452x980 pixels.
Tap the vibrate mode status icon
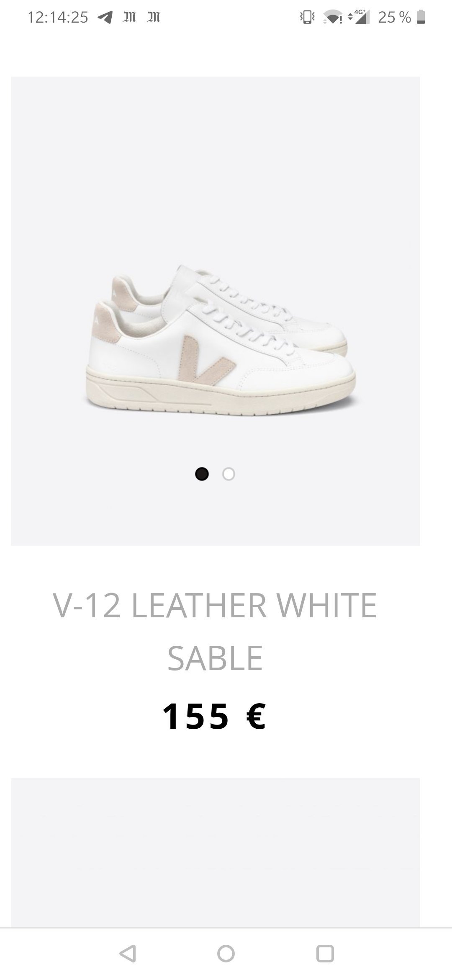point(307,17)
